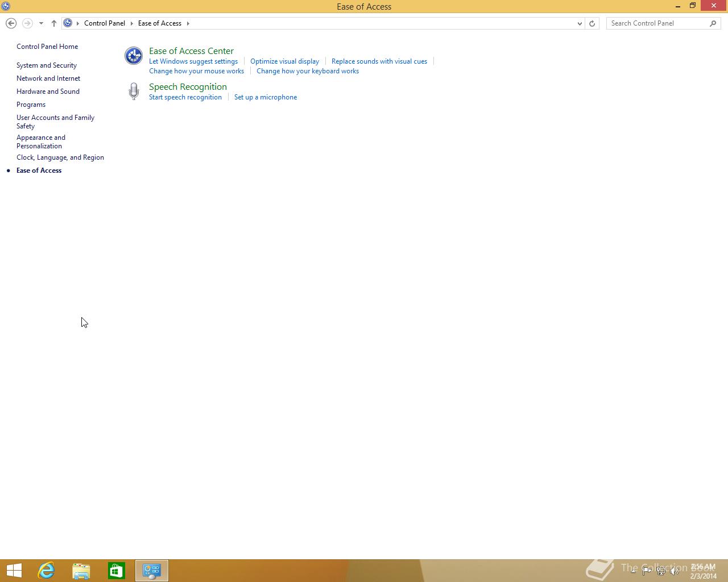Expand arrow after Ease of Access breadcrumb
This screenshot has height=582, width=728.
188,23
